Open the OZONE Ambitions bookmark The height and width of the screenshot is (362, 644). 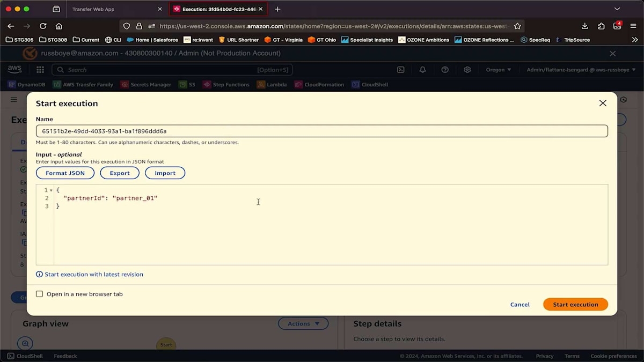pyautogui.click(x=424, y=40)
